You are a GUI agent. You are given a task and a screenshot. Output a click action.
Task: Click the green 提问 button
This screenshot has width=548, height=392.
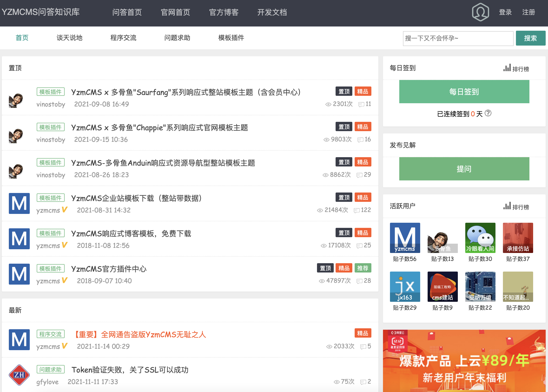[x=464, y=169]
